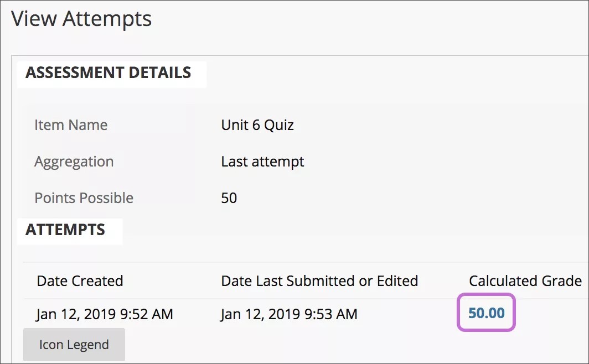Select the Jan 12, 2019 9:53 AM submission date
The height and width of the screenshot is (364, 589).
click(289, 313)
